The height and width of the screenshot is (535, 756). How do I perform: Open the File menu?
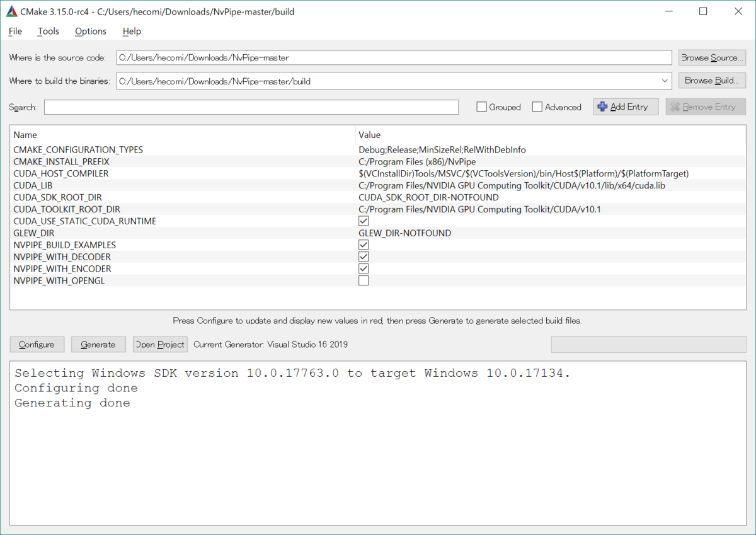coord(15,31)
